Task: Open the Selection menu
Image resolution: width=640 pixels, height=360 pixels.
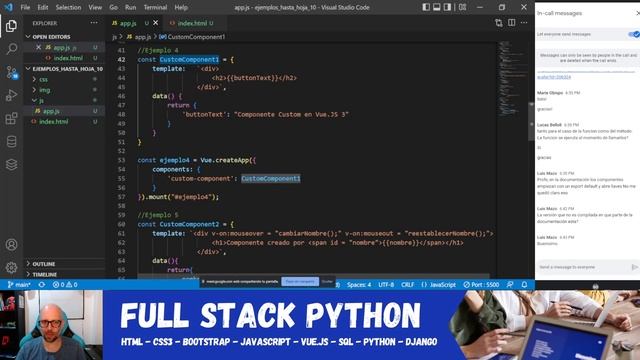Action: 68,7
